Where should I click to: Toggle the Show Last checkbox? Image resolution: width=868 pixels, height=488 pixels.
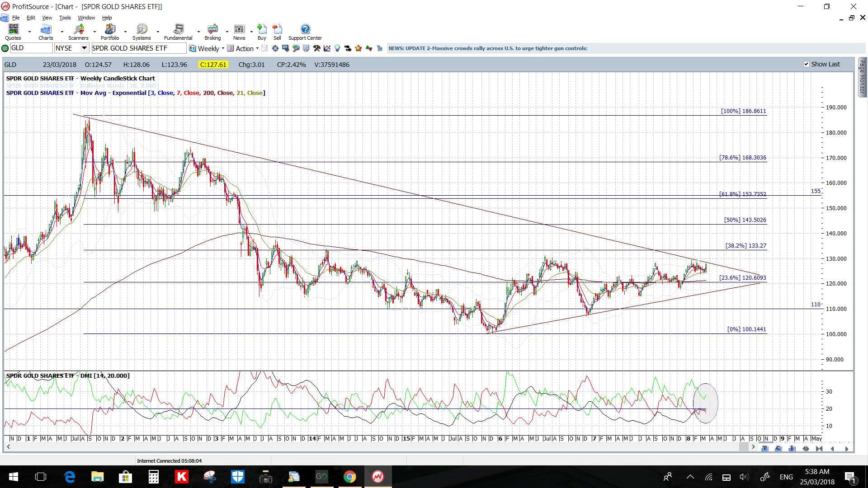806,64
